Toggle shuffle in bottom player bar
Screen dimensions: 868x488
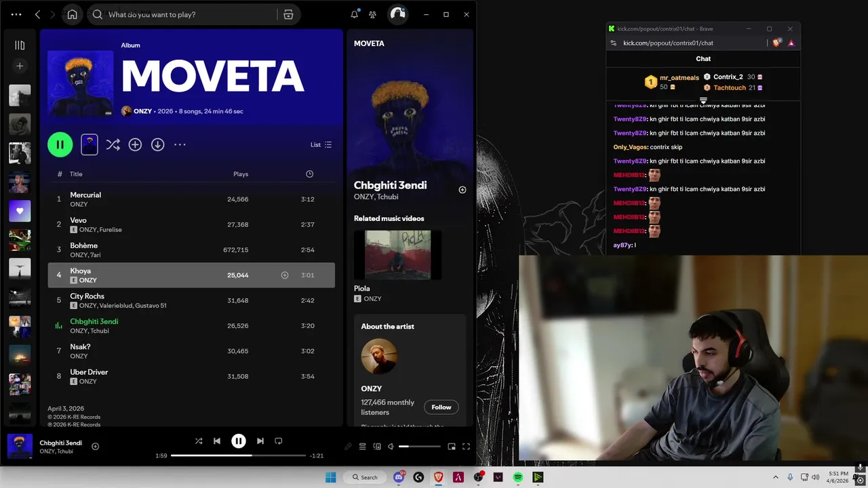[199, 441]
